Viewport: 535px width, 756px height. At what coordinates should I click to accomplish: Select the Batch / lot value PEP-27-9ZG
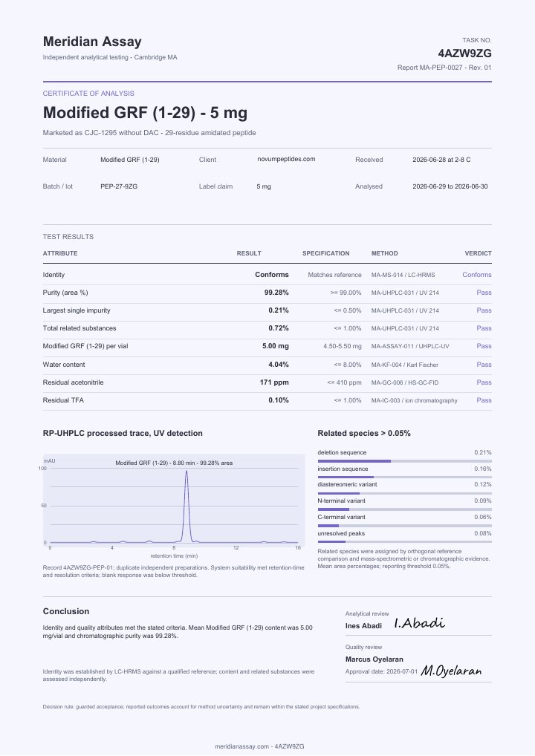tap(119, 186)
